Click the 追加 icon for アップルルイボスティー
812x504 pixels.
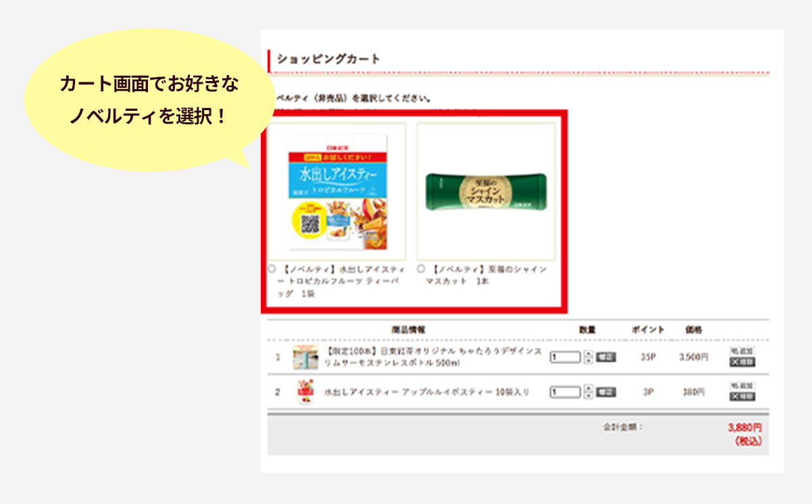(742, 386)
